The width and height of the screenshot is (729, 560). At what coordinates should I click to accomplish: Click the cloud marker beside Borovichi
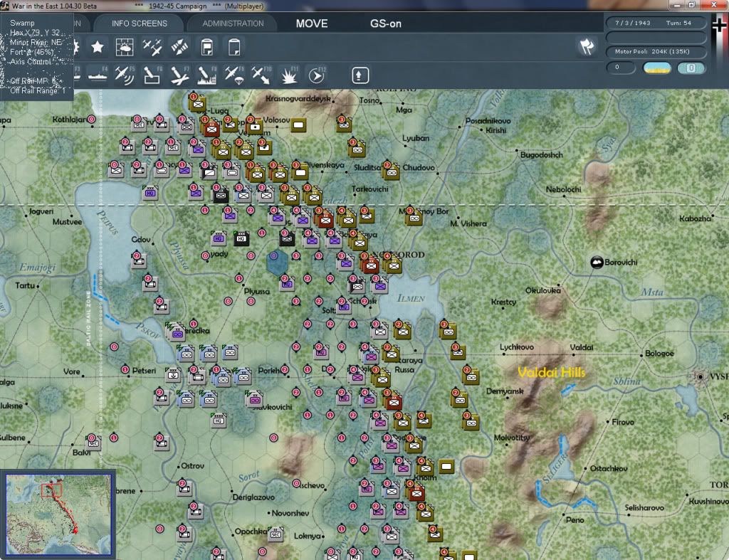[x=597, y=262]
